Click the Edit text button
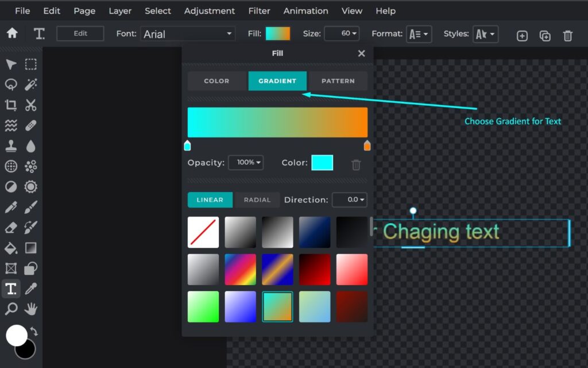 pyautogui.click(x=80, y=33)
